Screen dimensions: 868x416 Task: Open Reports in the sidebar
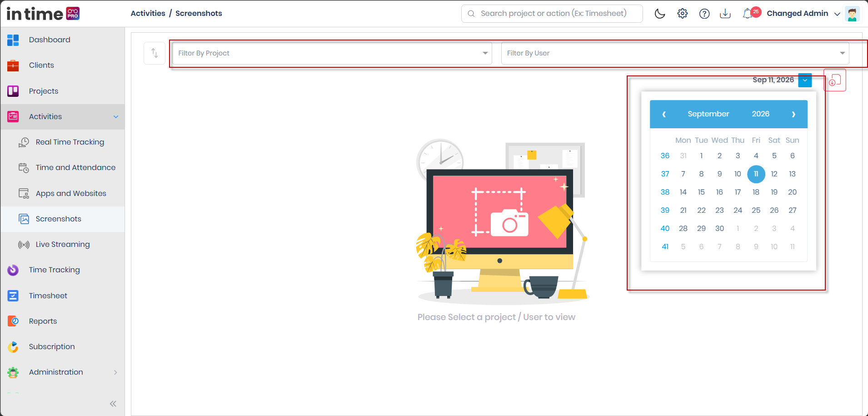[62, 321]
